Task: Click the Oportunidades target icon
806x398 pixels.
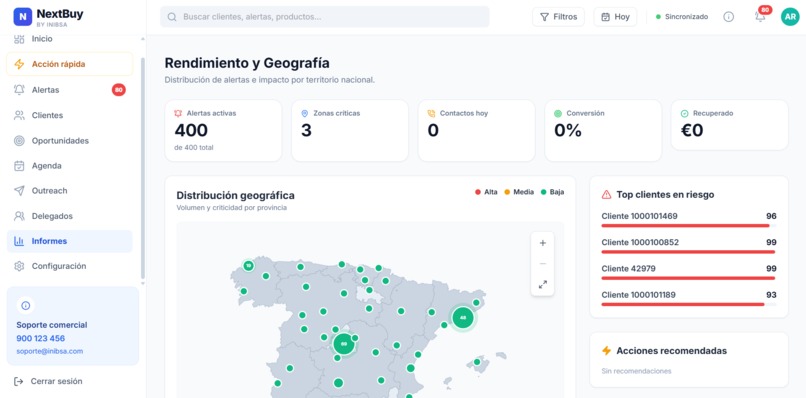Action: 19,141
